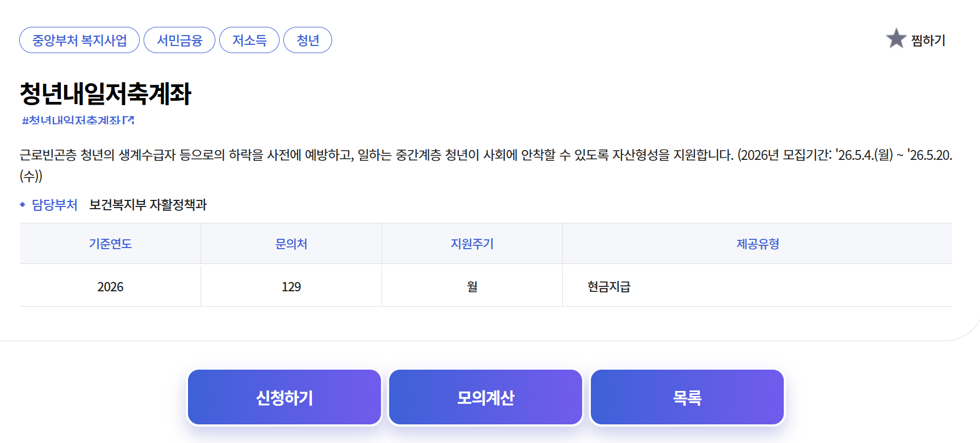Open the external link icon beside #청년내일저축계좌
This screenshot has height=443, width=980.
[x=128, y=120]
